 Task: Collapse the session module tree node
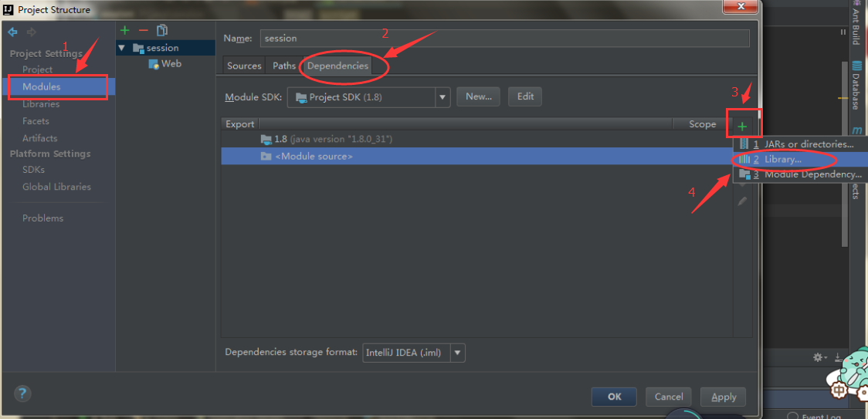coord(122,48)
